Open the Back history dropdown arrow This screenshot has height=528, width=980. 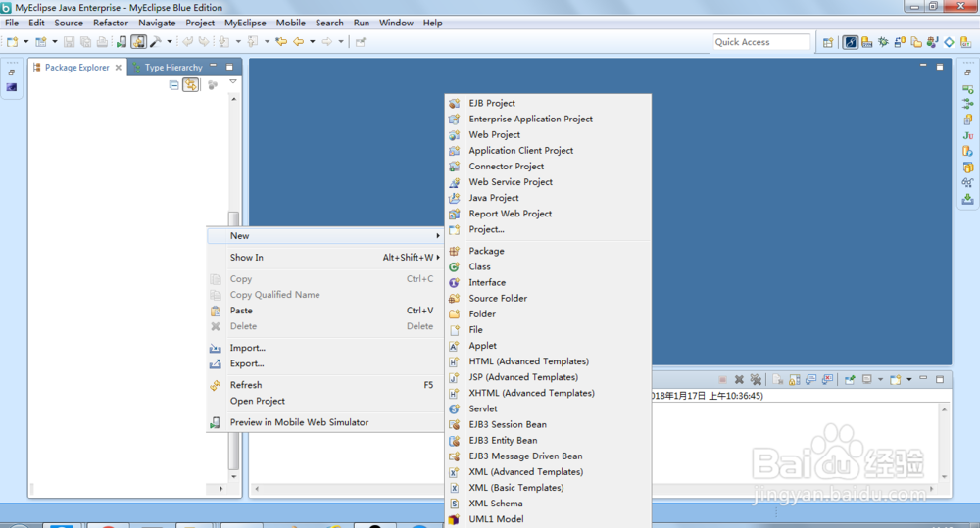[312, 42]
